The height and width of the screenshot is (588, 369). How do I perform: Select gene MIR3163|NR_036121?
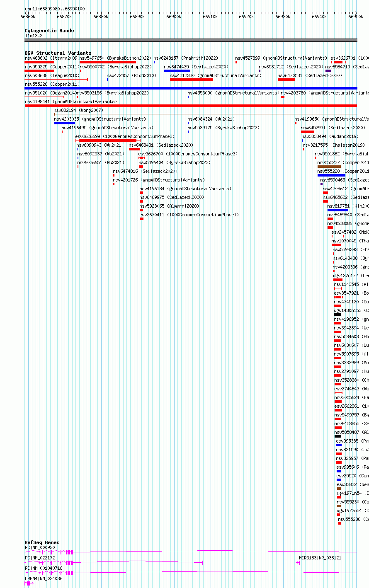299,563
